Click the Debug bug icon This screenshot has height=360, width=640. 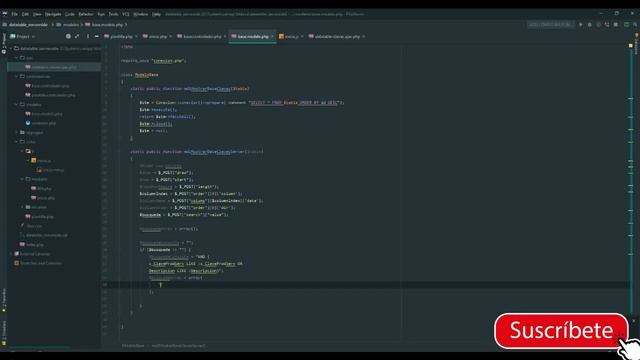[x=590, y=24]
